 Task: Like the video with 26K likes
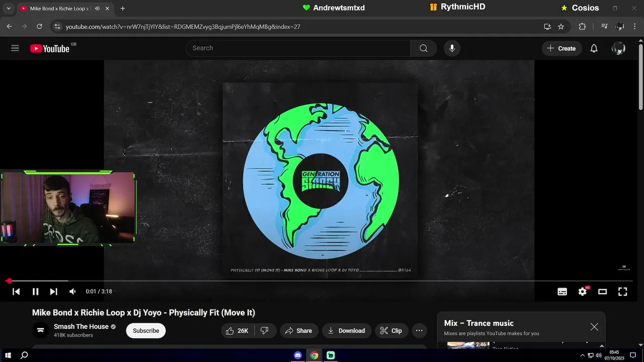(x=237, y=331)
